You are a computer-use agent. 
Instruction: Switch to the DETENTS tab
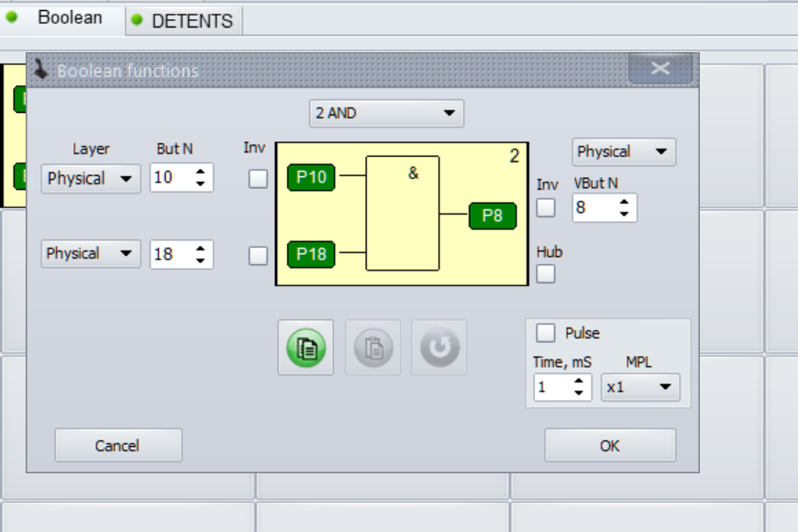click(183, 21)
